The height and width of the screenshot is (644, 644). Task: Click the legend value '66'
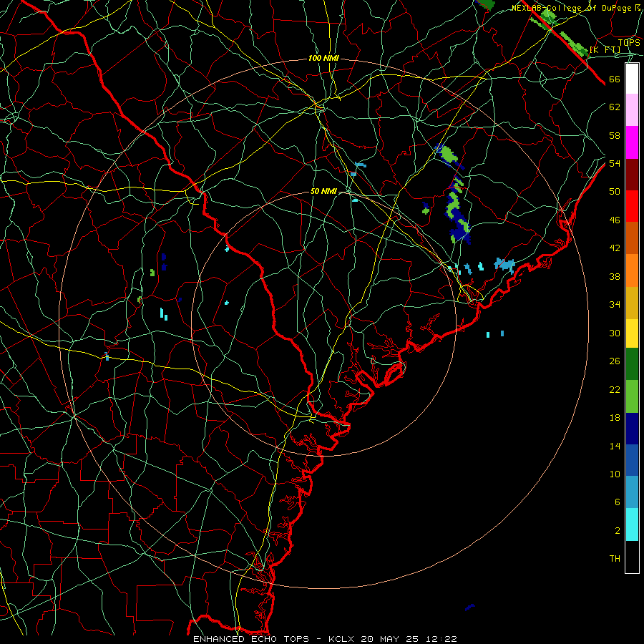tap(615, 79)
